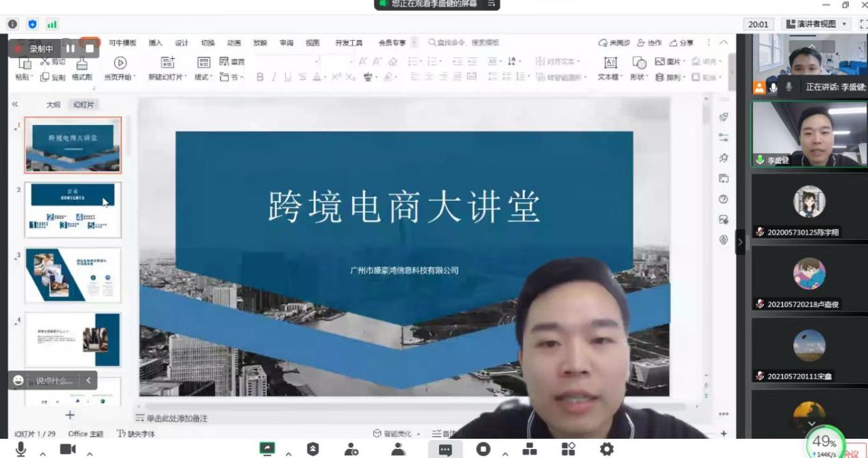Click the share screen icon

tap(267, 449)
